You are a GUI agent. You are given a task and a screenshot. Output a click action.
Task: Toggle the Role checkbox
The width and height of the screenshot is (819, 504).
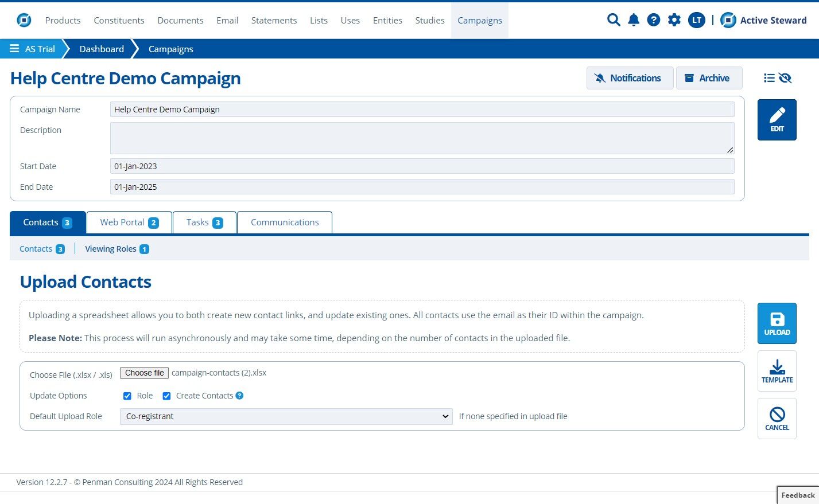click(127, 396)
